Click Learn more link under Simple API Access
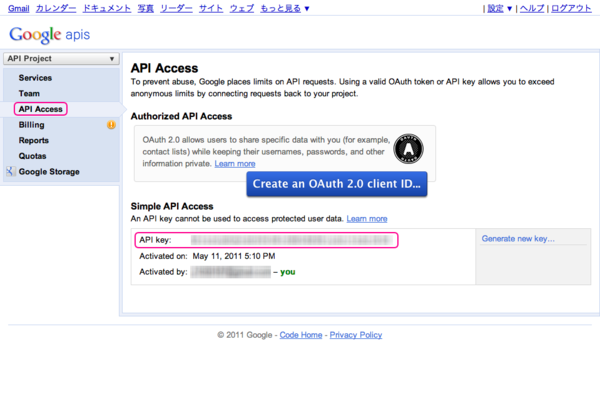 click(367, 219)
